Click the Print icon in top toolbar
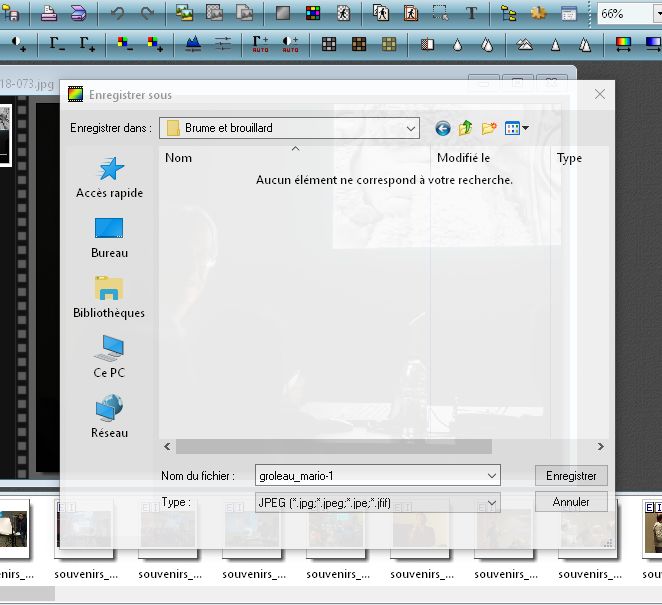662x605 pixels. (49, 14)
